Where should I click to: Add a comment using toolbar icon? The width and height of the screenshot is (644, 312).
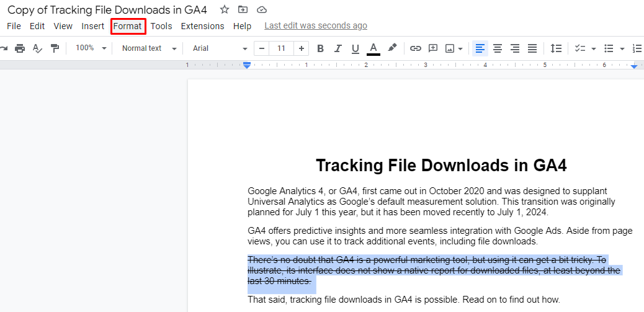tap(433, 48)
